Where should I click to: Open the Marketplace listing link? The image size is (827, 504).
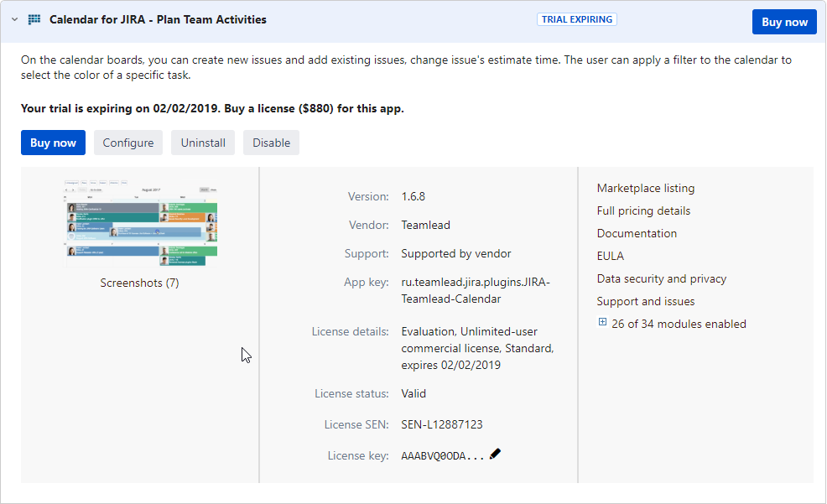coord(646,188)
